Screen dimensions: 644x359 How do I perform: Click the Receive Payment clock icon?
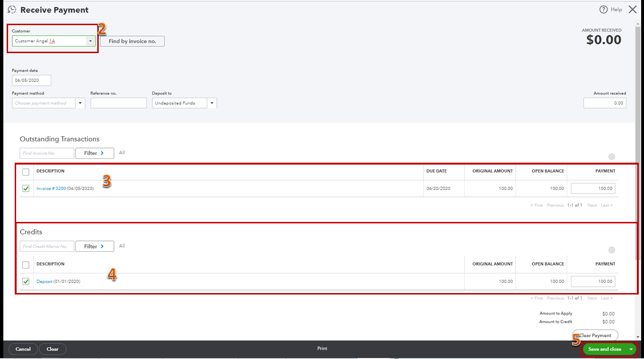11,9
